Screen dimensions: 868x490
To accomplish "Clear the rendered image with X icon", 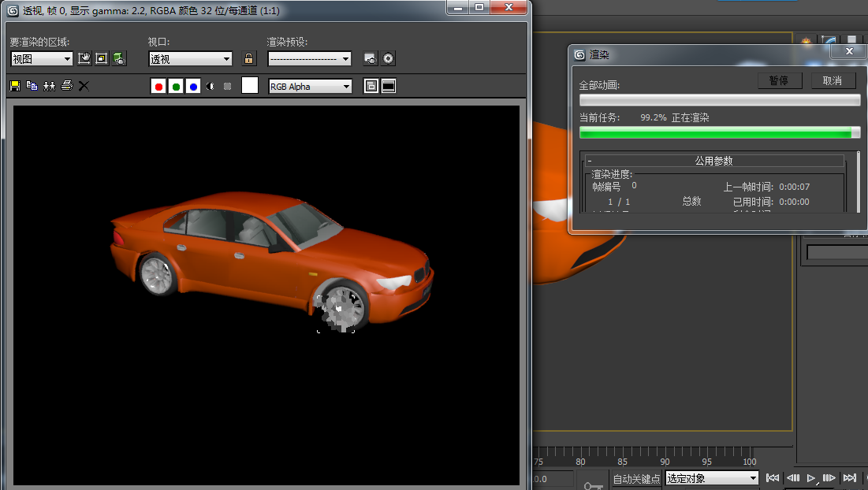I will point(84,86).
